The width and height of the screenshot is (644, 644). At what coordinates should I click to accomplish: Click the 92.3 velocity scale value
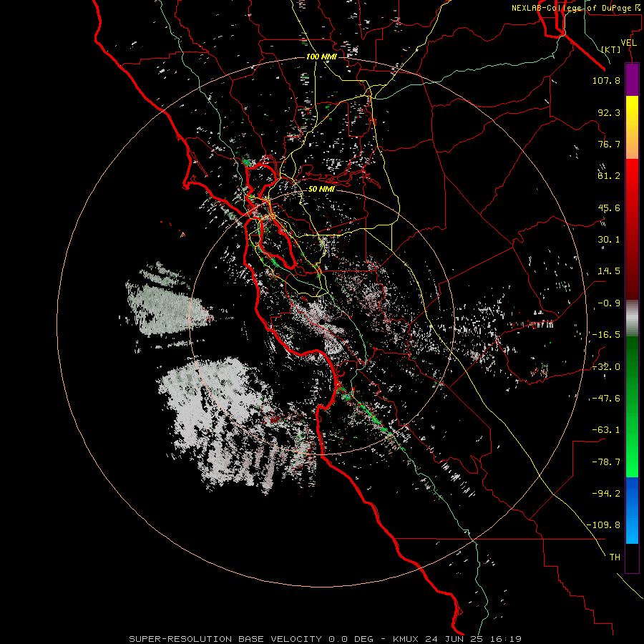[609, 112]
